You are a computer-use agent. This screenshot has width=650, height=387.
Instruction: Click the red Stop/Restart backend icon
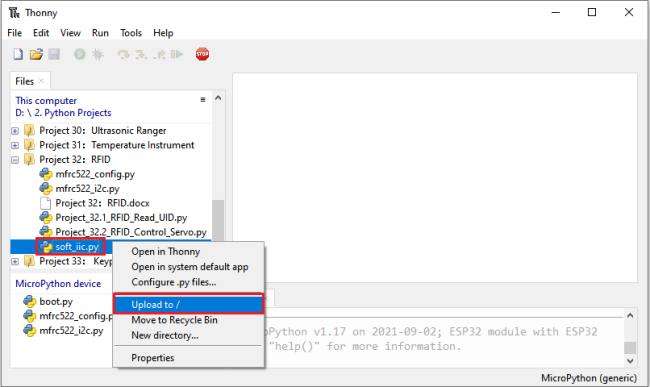pyautogui.click(x=202, y=54)
